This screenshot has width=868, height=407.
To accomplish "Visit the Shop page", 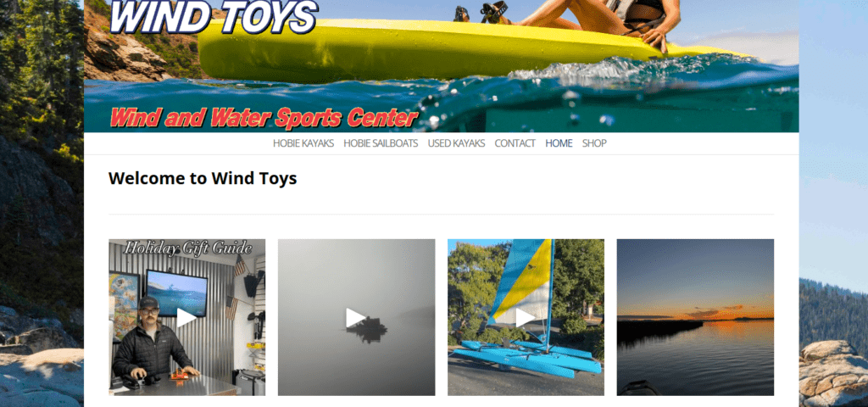I will point(594,143).
